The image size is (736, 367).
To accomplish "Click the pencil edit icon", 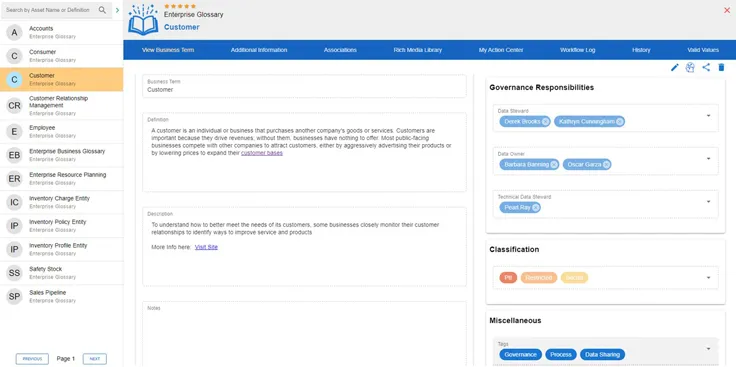I will coord(675,68).
